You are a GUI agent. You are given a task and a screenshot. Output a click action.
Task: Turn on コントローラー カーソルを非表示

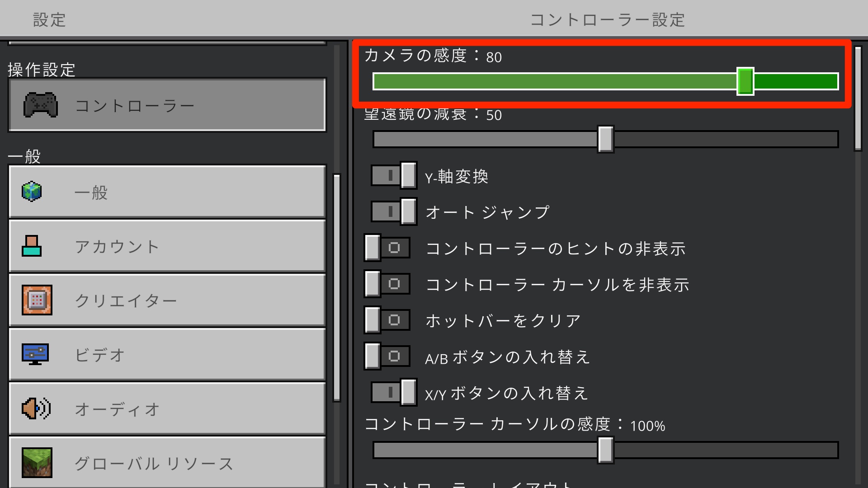click(387, 284)
